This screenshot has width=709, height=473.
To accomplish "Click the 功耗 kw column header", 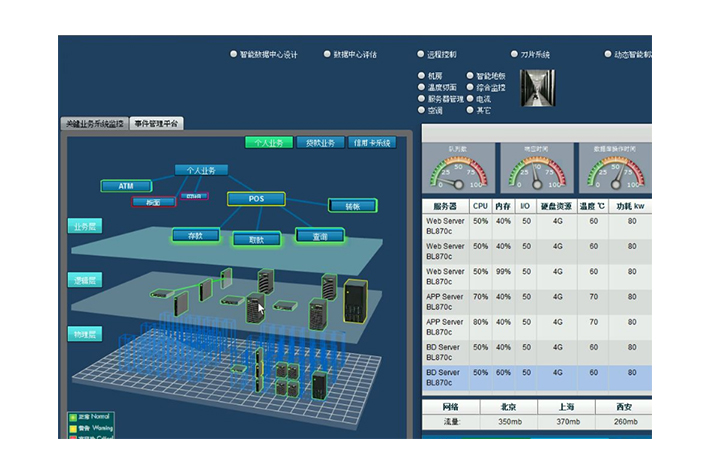I will click(x=630, y=206).
